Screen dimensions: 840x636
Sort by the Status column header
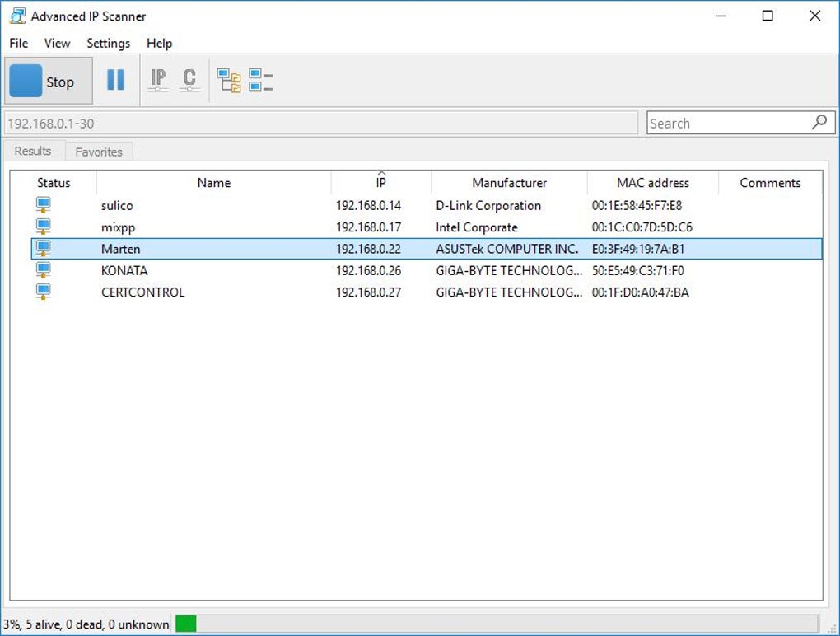tap(54, 183)
